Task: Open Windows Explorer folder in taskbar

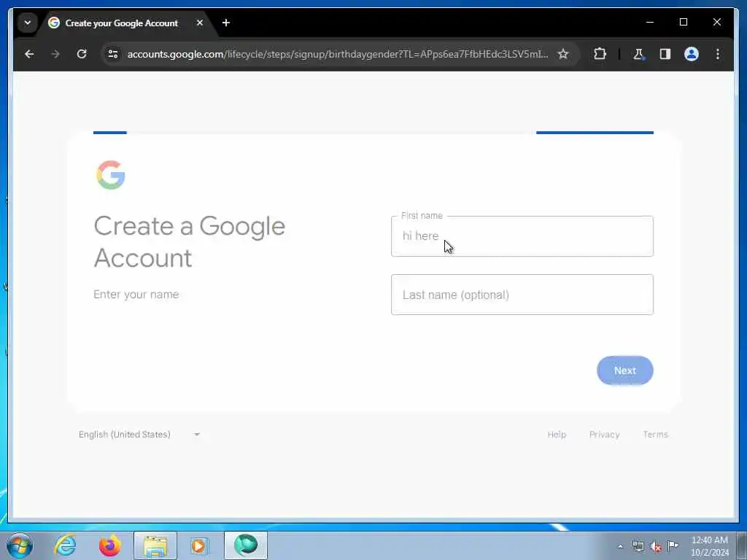Action: click(x=155, y=545)
